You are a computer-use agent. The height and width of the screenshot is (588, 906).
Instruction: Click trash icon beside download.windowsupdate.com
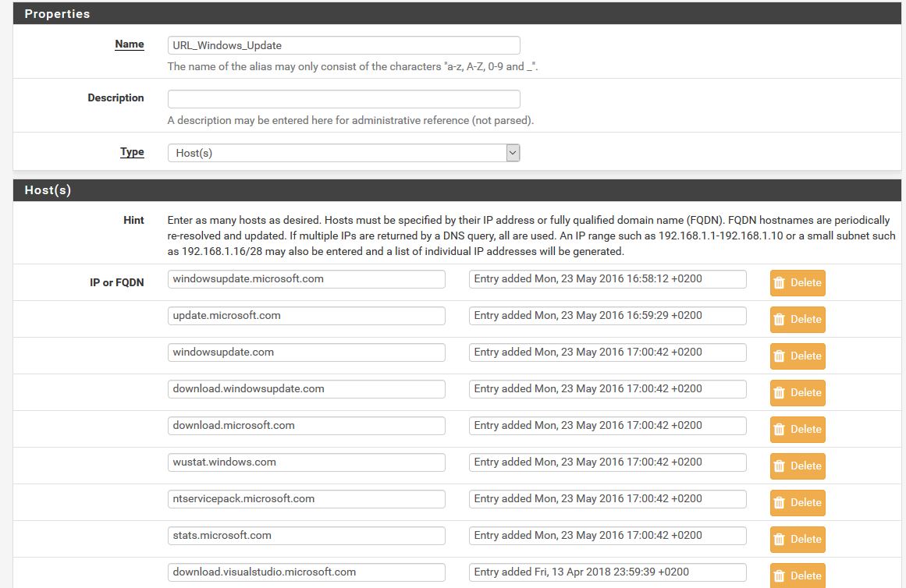(x=779, y=393)
